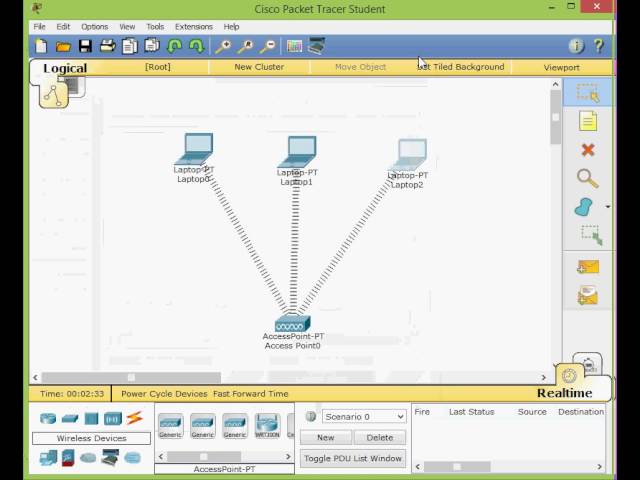Open the Drawing Palette icon

point(294,46)
